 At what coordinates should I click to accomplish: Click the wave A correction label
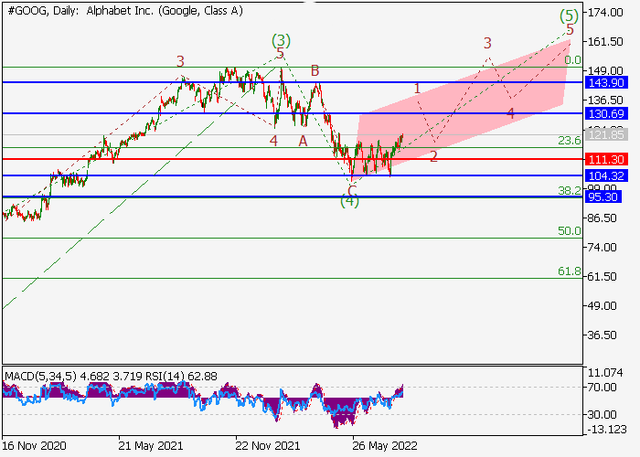[303, 141]
